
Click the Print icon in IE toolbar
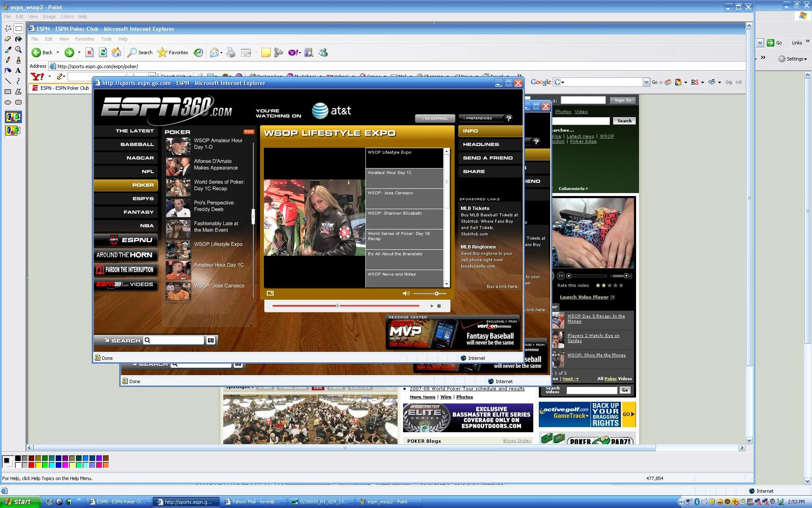pyautogui.click(x=230, y=52)
